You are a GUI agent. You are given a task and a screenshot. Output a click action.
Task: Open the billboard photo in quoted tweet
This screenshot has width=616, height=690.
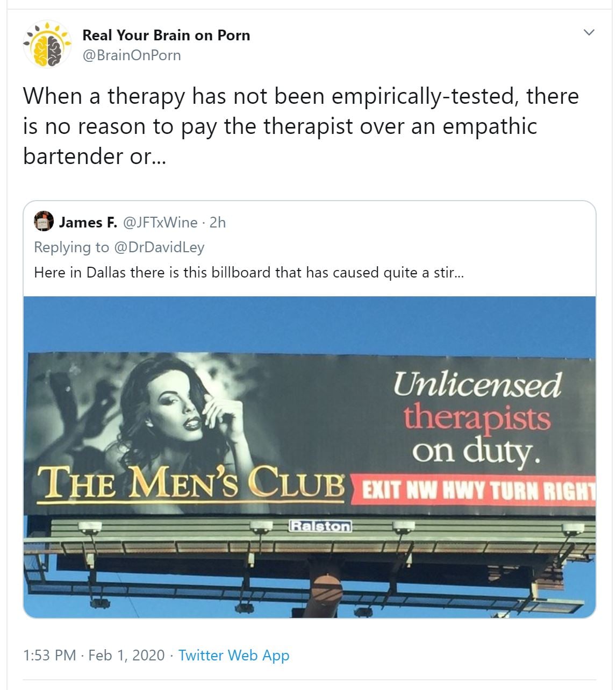[x=310, y=457]
